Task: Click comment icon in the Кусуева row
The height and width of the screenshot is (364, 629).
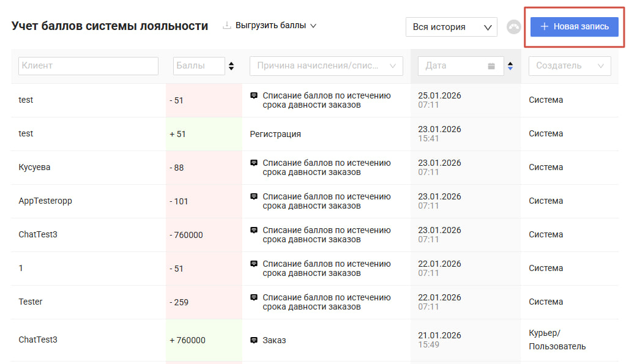Action: [x=254, y=163]
